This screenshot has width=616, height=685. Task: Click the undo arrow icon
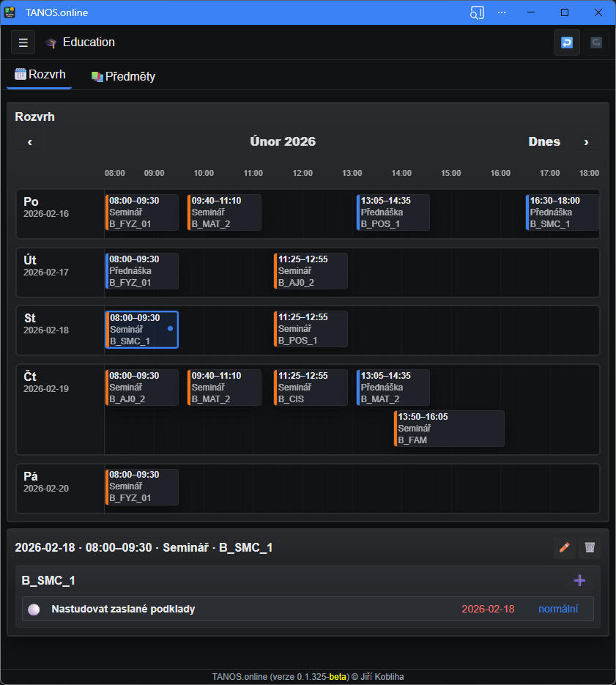click(x=566, y=42)
